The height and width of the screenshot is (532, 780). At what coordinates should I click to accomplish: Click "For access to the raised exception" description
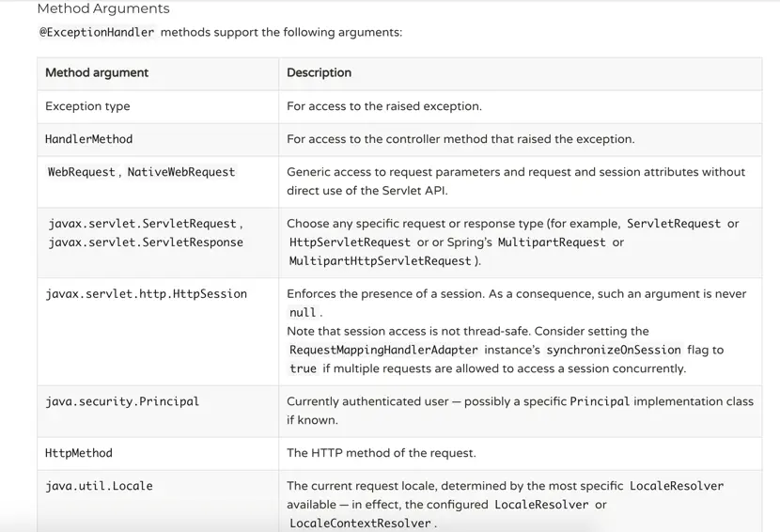click(383, 106)
